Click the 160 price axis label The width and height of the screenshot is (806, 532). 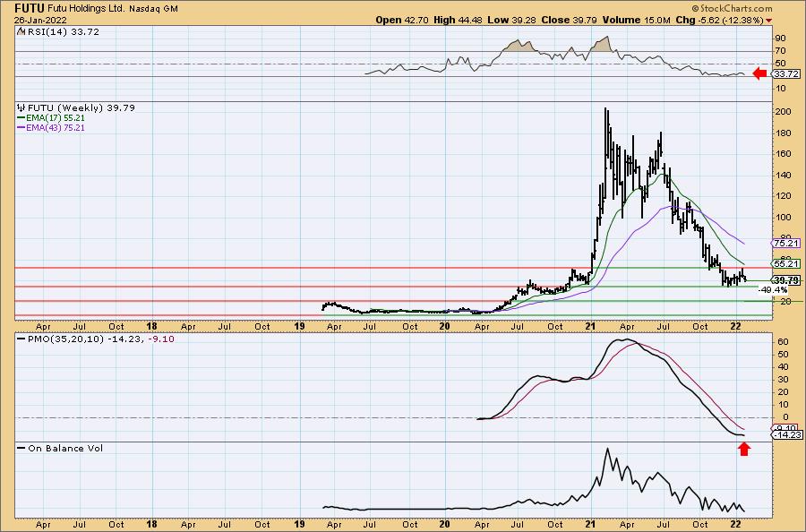point(784,154)
